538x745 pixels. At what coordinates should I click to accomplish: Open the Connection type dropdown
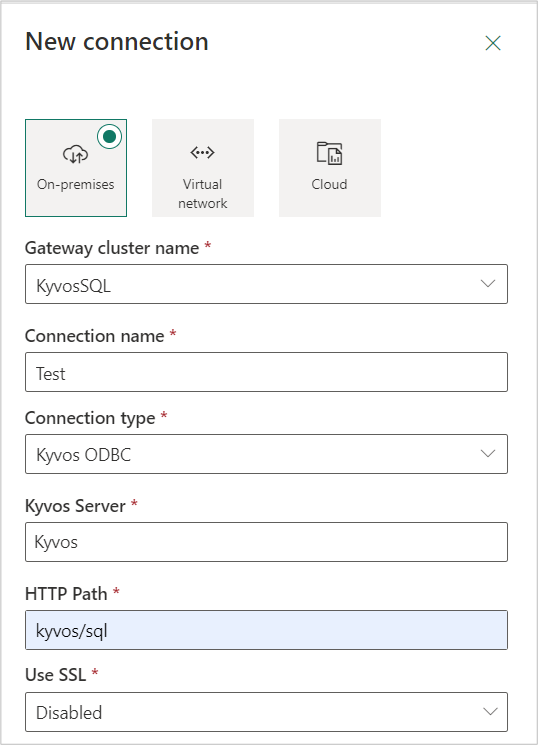click(266, 454)
